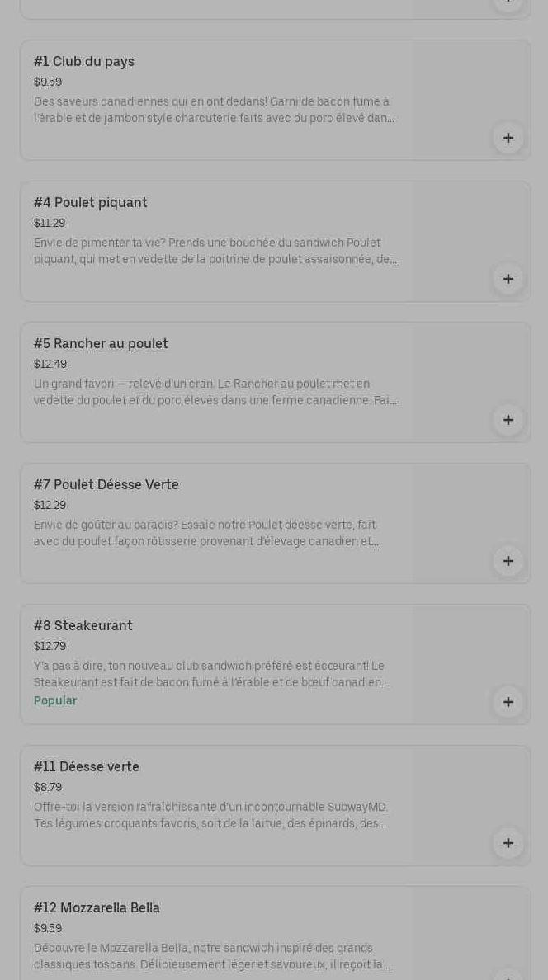
Task: View #7 Poulet Déesse Verte title
Action: click(x=106, y=485)
